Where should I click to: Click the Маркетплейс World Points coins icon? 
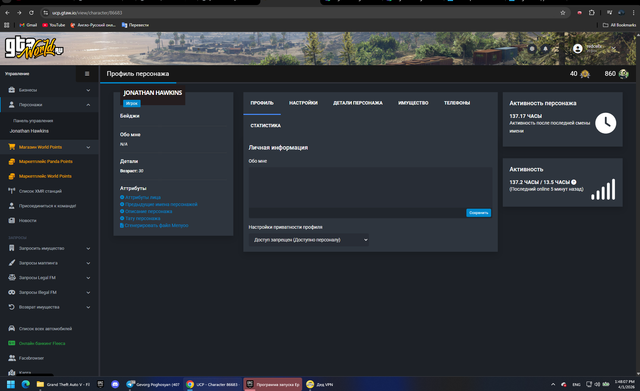coord(12,176)
